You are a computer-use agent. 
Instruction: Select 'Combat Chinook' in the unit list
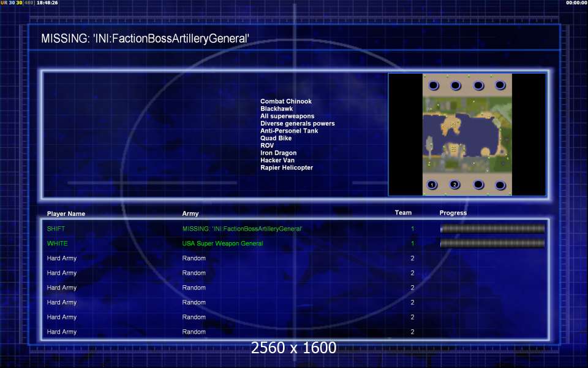tap(286, 101)
